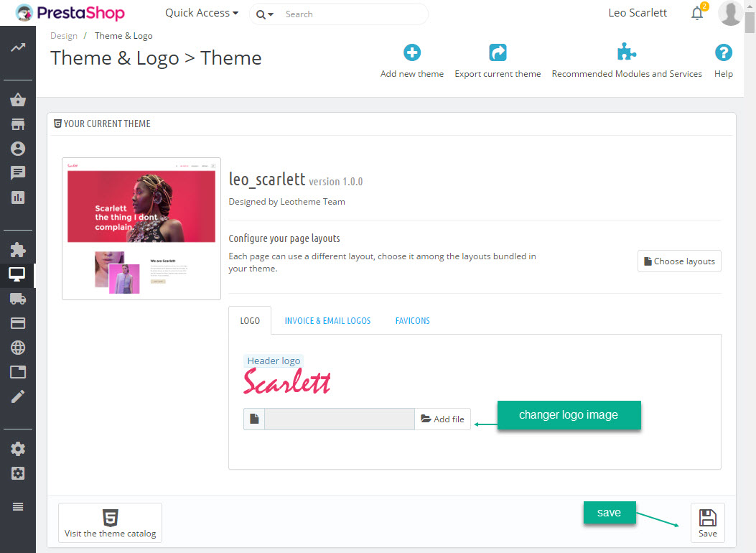
Task: Open the International globe icon in sidebar
Action: click(x=18, y=348)
